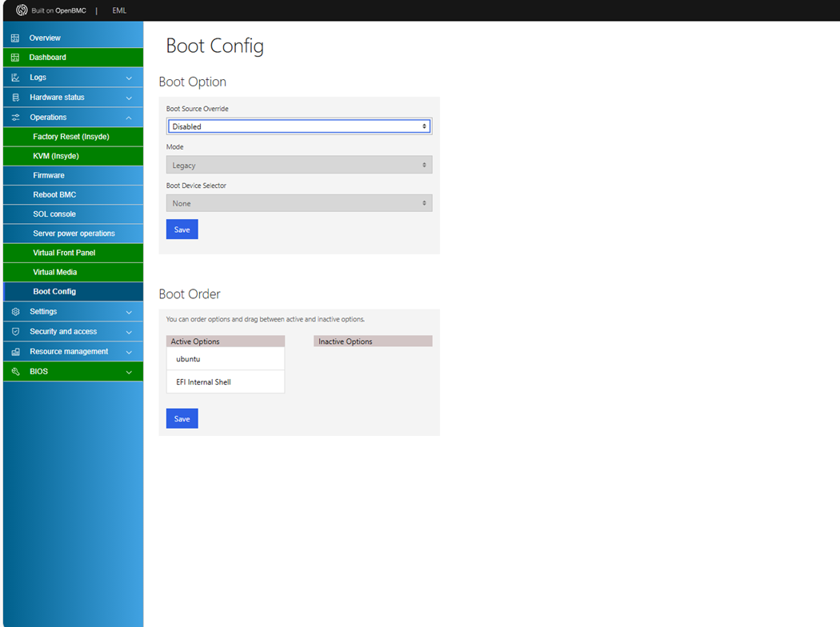840x627 pixels.
Task: Click the Dashboard sidebar icon
Action: [x=15, y=58]
